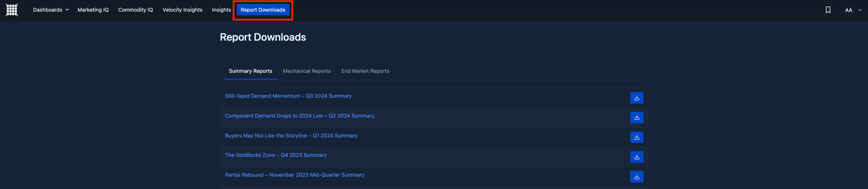The height and width of the screenshot is (189, 868).
Task: Open Commodity IQ page
Action: coord(135,10)
